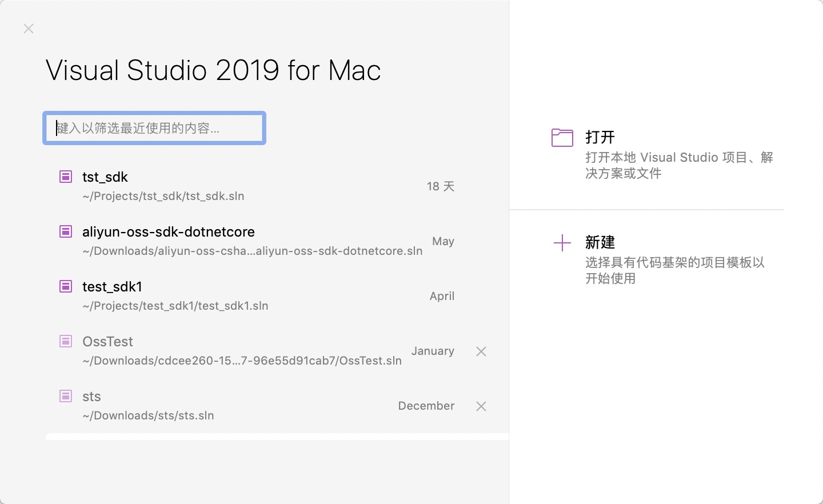
Task: Click the ~/Projects/tst_sdk/tst_sdk.sln path
Action: tap(163, 196)
